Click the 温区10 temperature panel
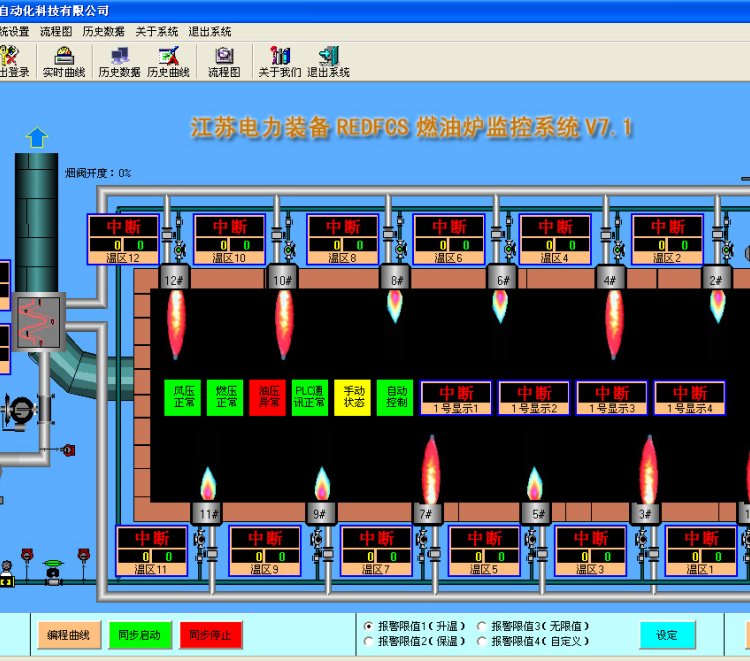The width and height of the screenshot is (750, 661). click(229, 239)
